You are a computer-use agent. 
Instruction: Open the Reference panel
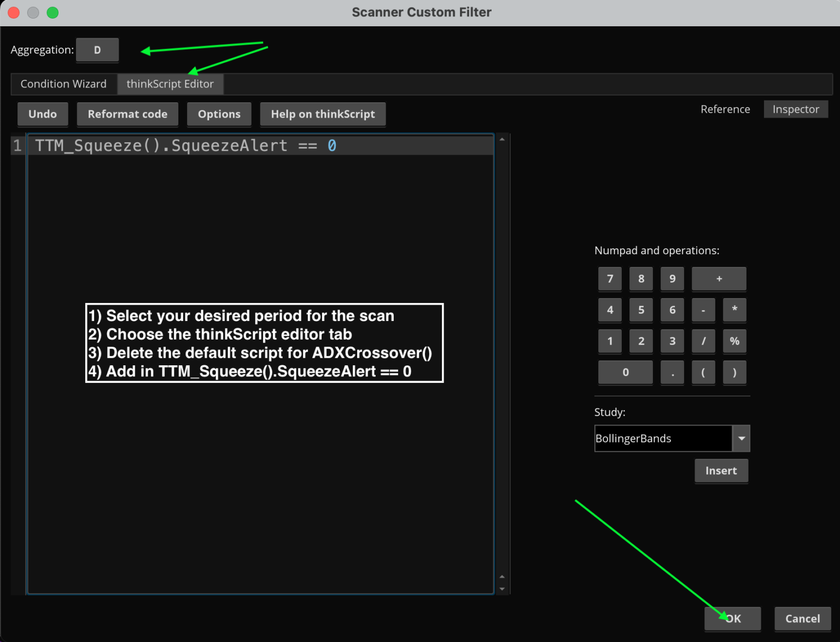[x=725, y=109]
